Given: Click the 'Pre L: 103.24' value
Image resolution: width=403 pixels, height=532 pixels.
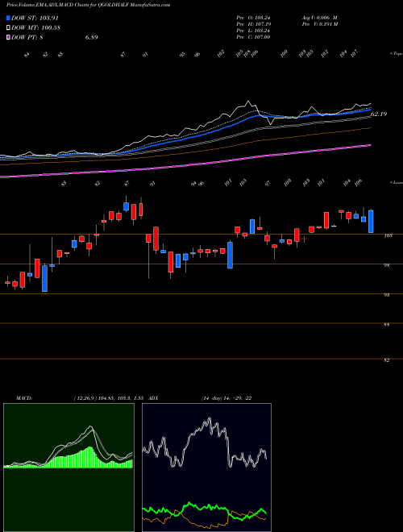Looking at the screenshot, I should pyautogui.click(x=253, y=31).
